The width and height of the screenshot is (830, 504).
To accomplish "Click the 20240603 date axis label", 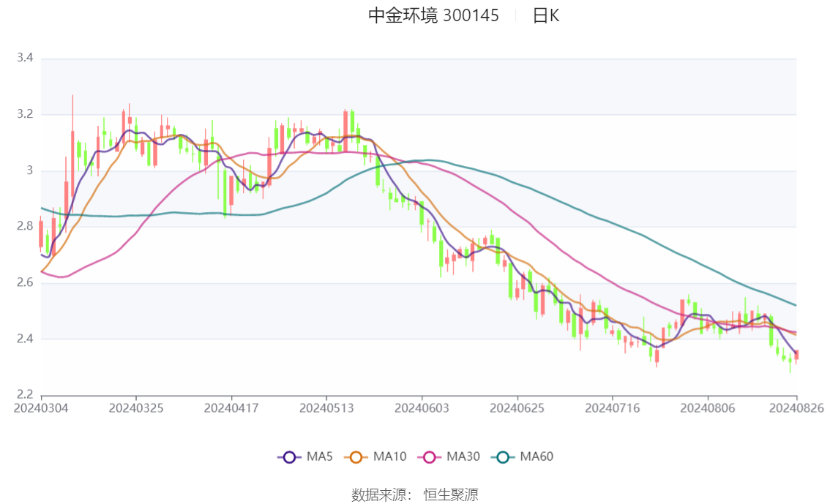I will (x=422, y=408).
